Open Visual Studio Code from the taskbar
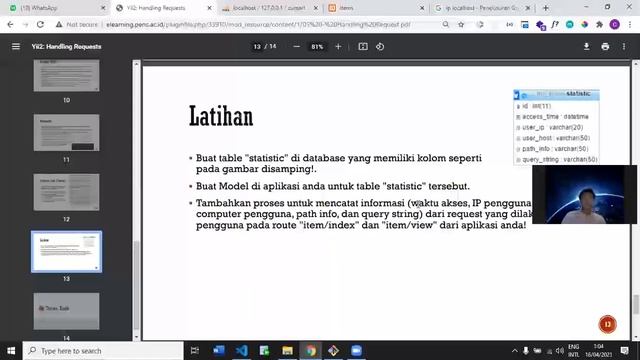This screenshot has height=360, width=640. 242,351
